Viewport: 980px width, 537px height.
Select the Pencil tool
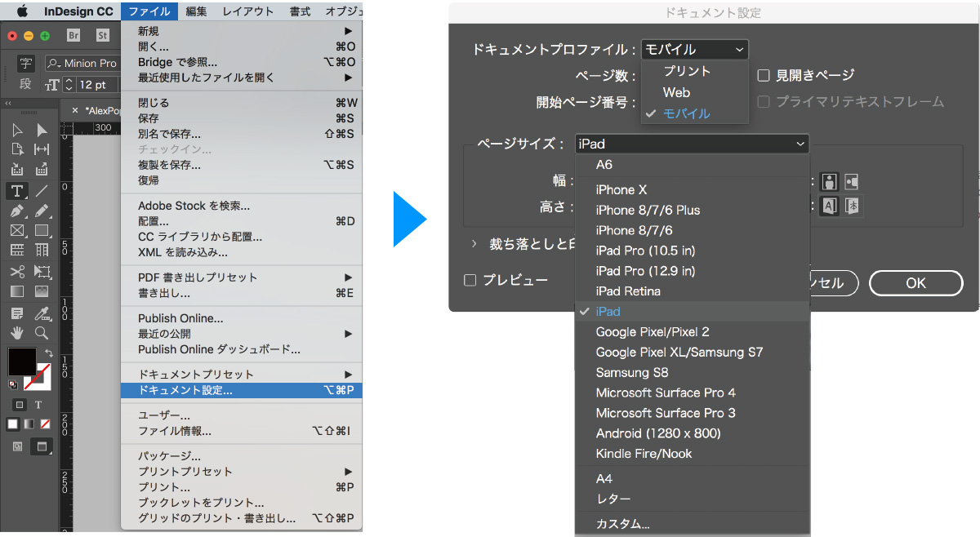[42, 211]
